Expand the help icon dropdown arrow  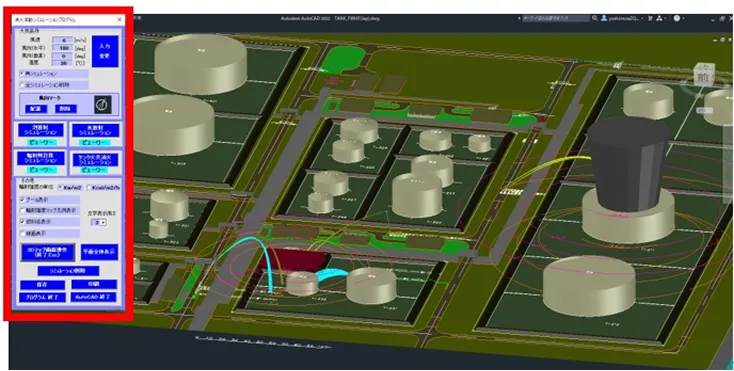click(684, 19)
